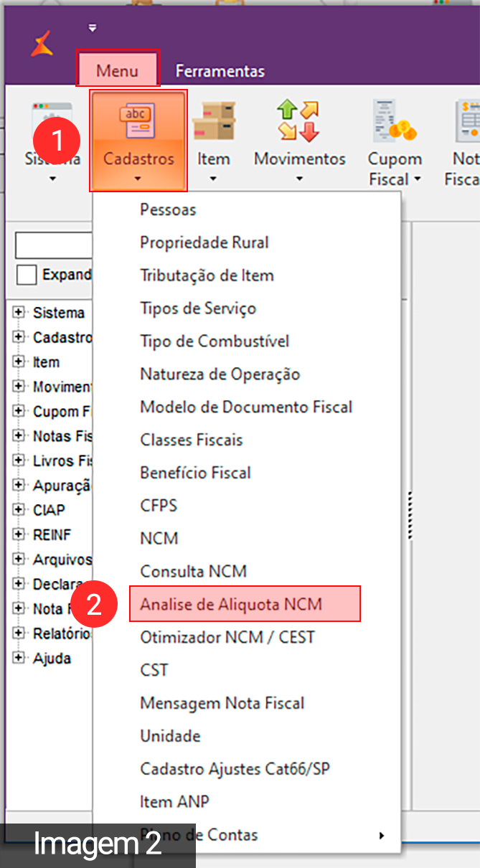The image size is (480, 868).
Task: Select Analise de Aliquota NCM
Action: tap(231, 604)
